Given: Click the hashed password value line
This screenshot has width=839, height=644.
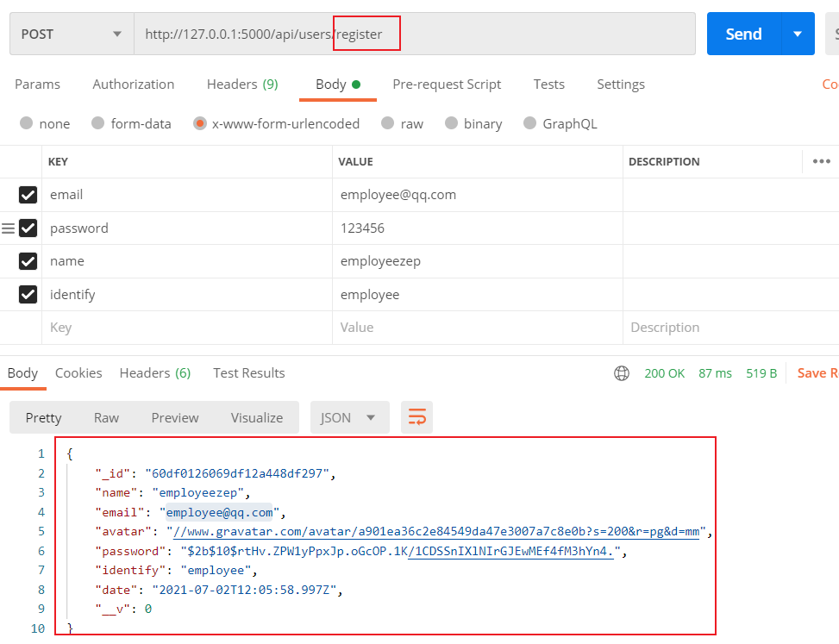Looking at the screenshot, I should (x=400, y=551).
